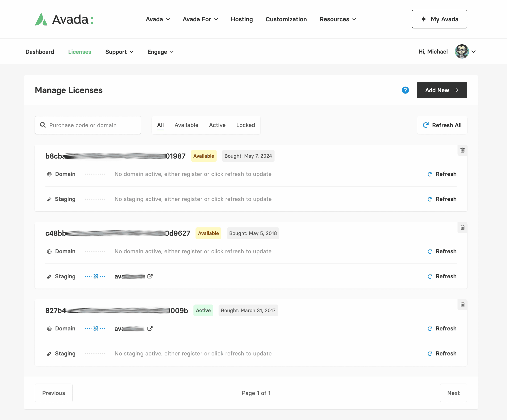Open staging site external link icon

pyautogui.click(x=150, y=276)
